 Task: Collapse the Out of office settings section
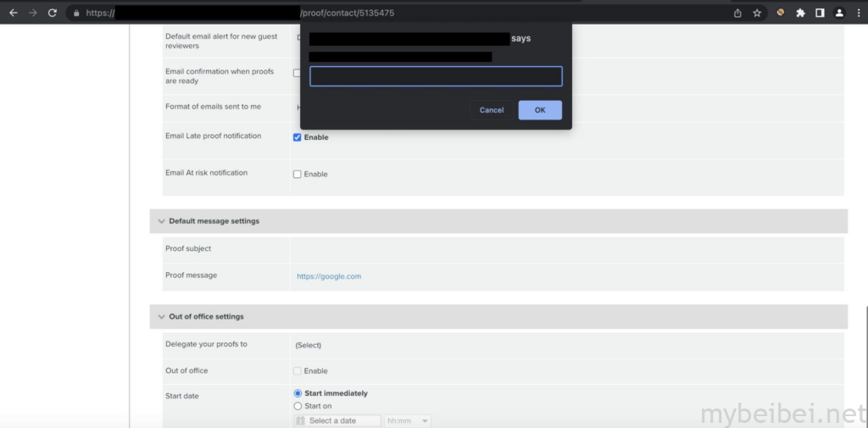tap(162, 317)
